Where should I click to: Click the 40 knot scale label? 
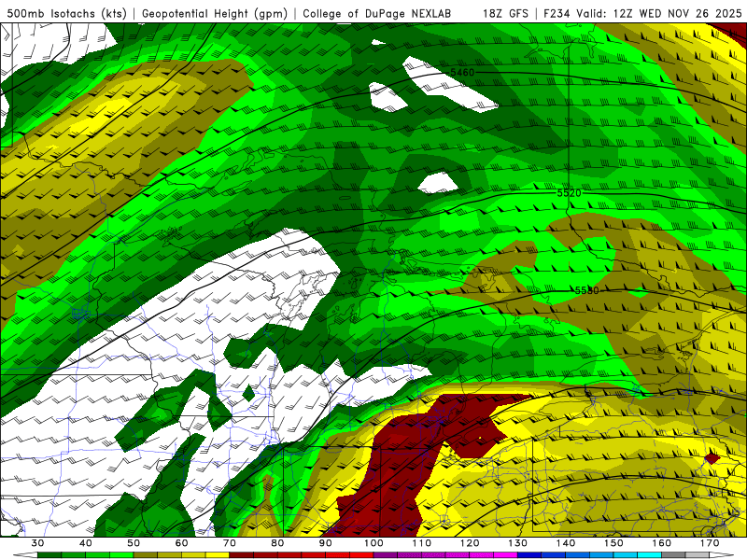pyautogui.click(x=86, y=543)
